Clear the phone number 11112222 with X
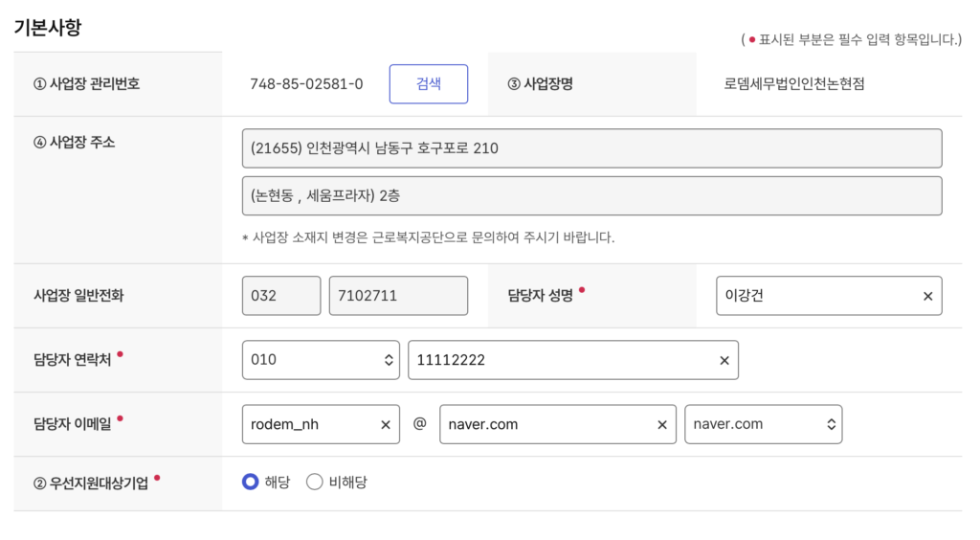 pyautogui.click(x=724, y=361)
